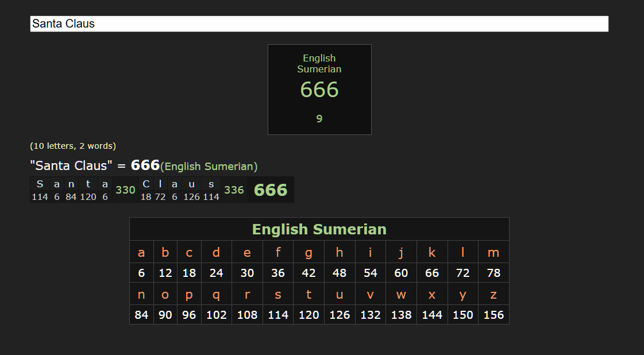Click the bold 666 in the "Santa Claus" = heading
Image resolution: width=644 pixels, height=355 pixels.
click(x=145, y=165)
